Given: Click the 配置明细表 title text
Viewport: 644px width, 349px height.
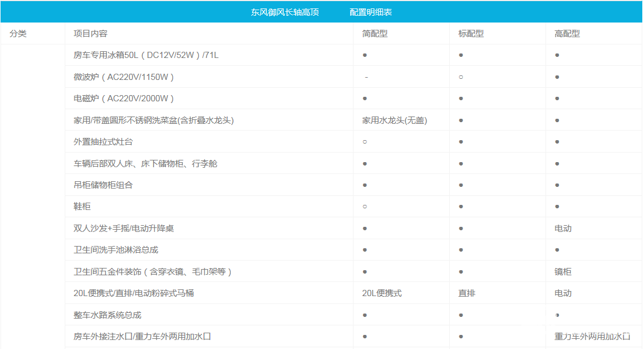Looking at the screenshot, I should pos(370,12).
